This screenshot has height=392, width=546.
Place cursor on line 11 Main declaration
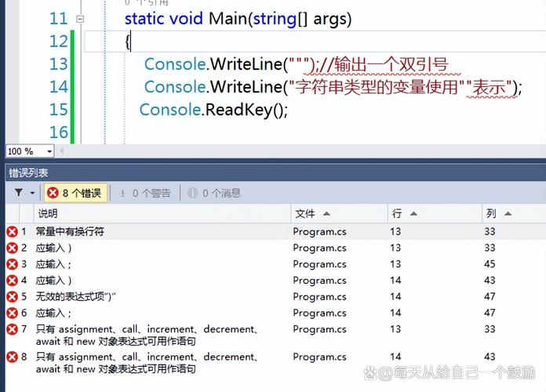click(x=238, y=19)
